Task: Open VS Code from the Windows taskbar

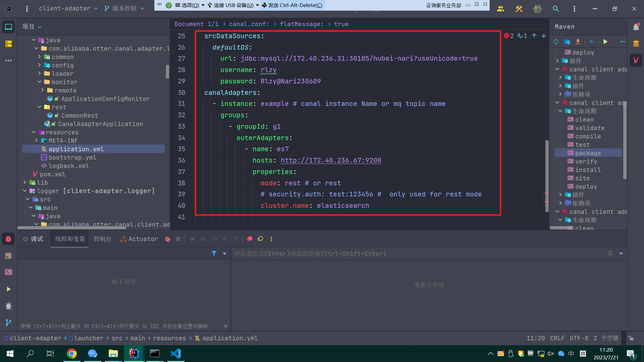Action: (175, 354)
